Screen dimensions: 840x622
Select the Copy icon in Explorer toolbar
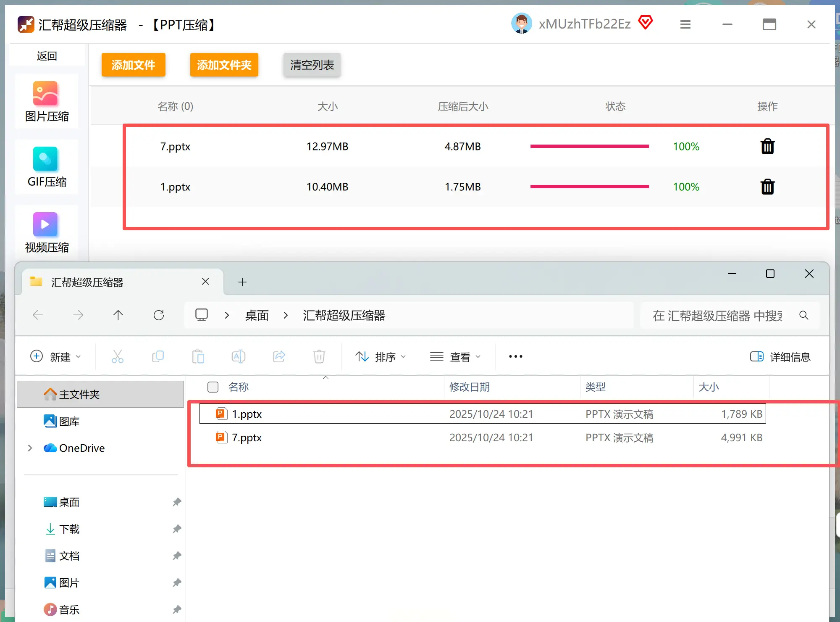click(157, 356)
